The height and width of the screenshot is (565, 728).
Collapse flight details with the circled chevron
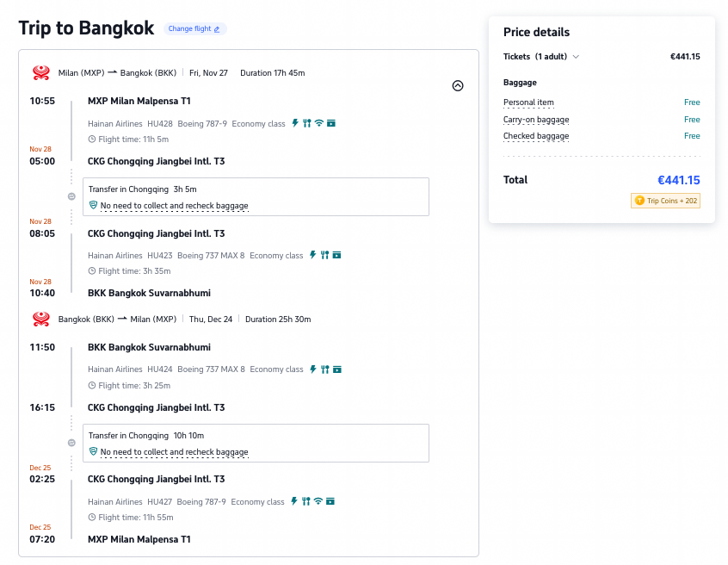pos(458,86)
